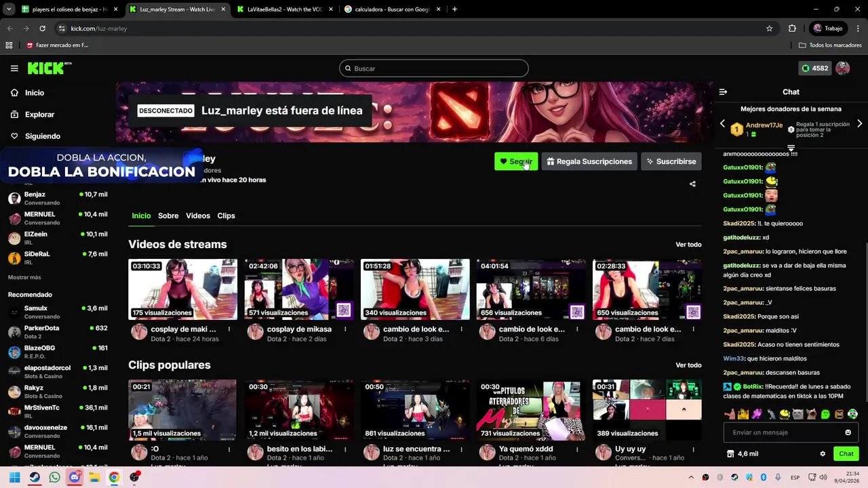Image resolution: width=868 pixels, height=488 pixels.
Task: Open new browser tab
Action: pos(454,9)
